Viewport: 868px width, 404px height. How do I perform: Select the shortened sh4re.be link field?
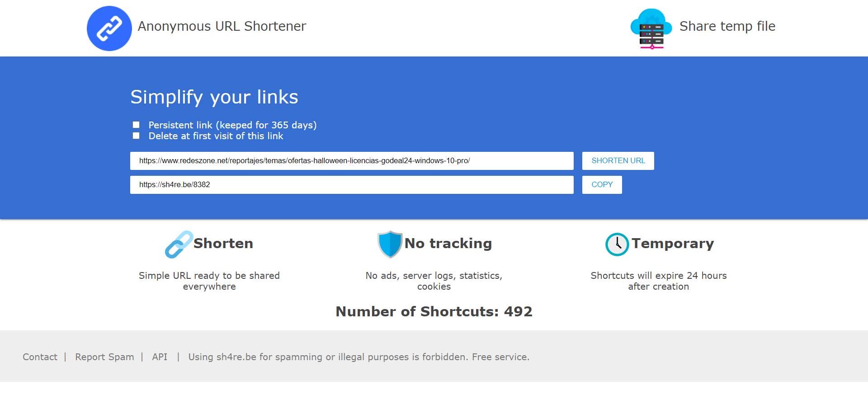[x=351, y=185]
